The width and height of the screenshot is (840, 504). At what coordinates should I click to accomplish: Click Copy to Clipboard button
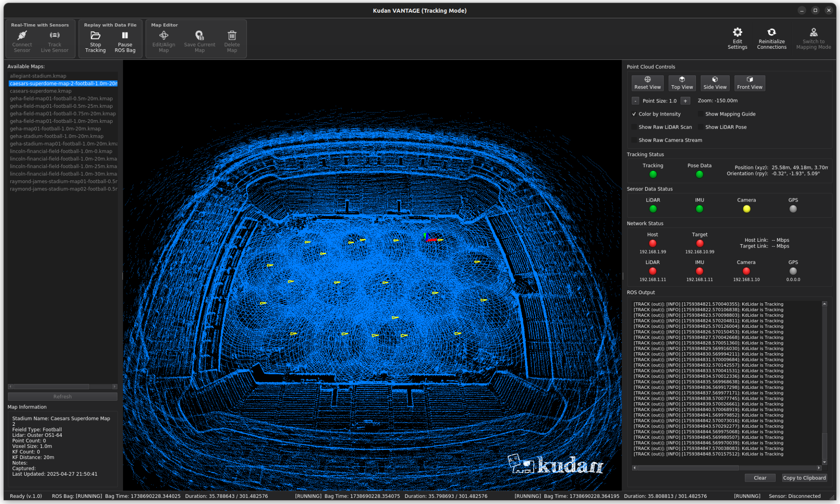click(x=804, y=478)
